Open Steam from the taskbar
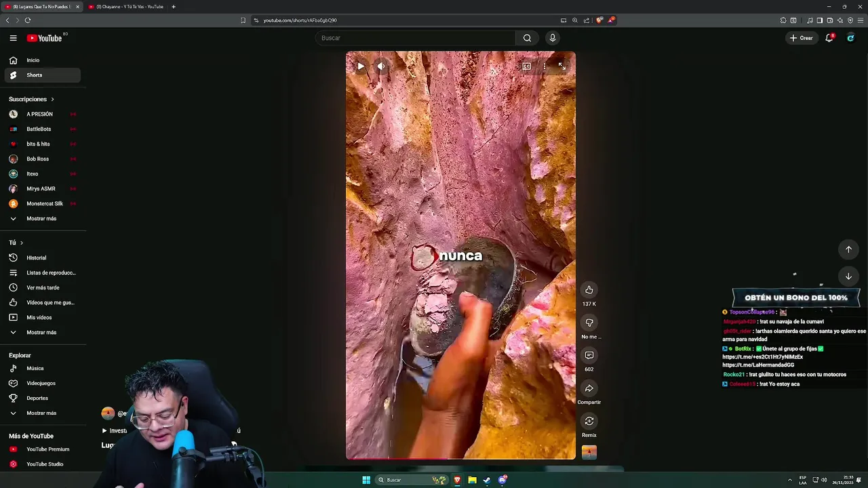 point(487,480)
